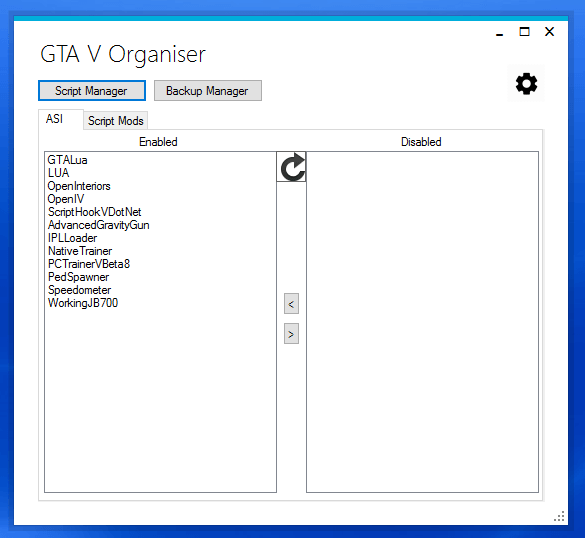Image resolution: width=585 pixels, height=538 pixels.
Task: Click inside the empty Disabled list
Action: [x=422, y=322]
